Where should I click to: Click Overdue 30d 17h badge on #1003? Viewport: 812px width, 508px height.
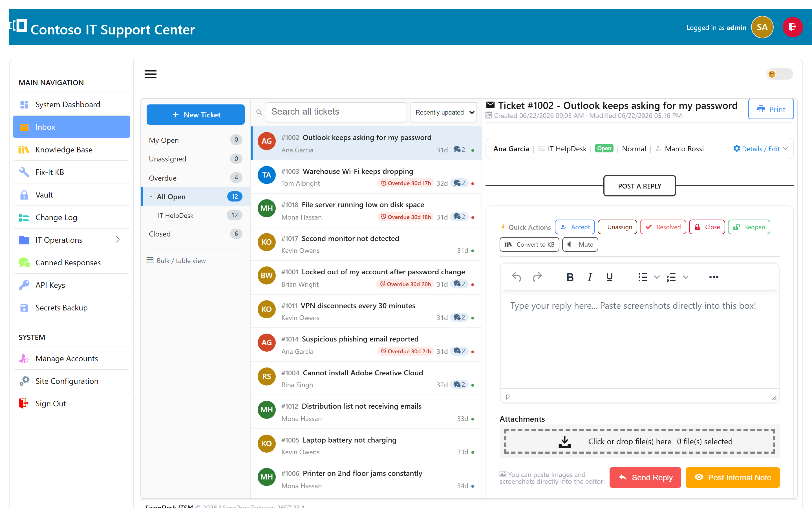point(406,183)
